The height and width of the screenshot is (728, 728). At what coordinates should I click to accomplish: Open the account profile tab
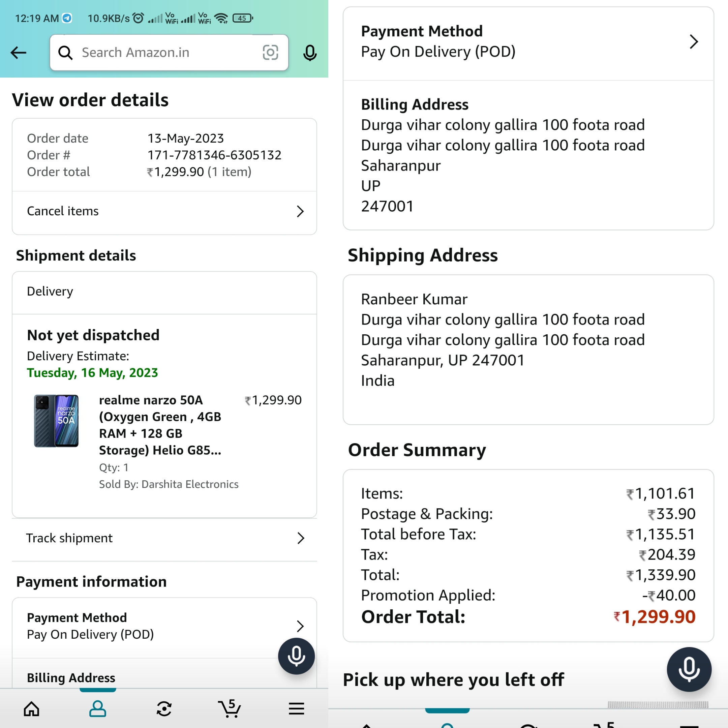tap(98, 709)
